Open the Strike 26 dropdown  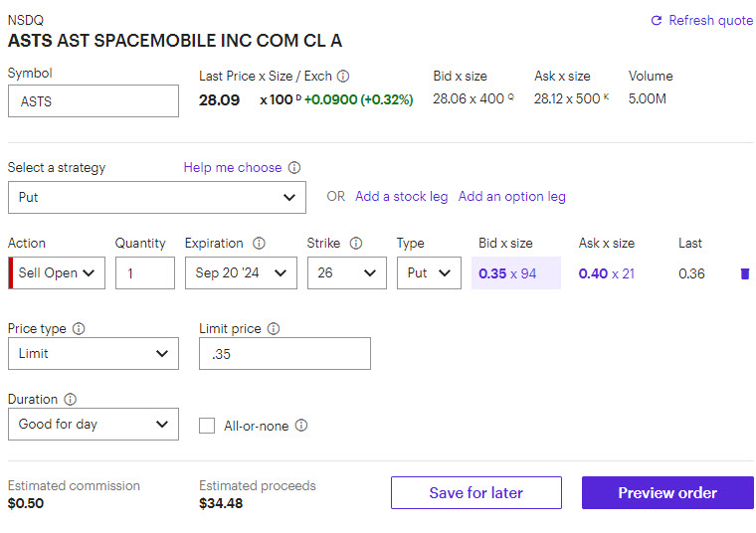(x=346, y=272)
